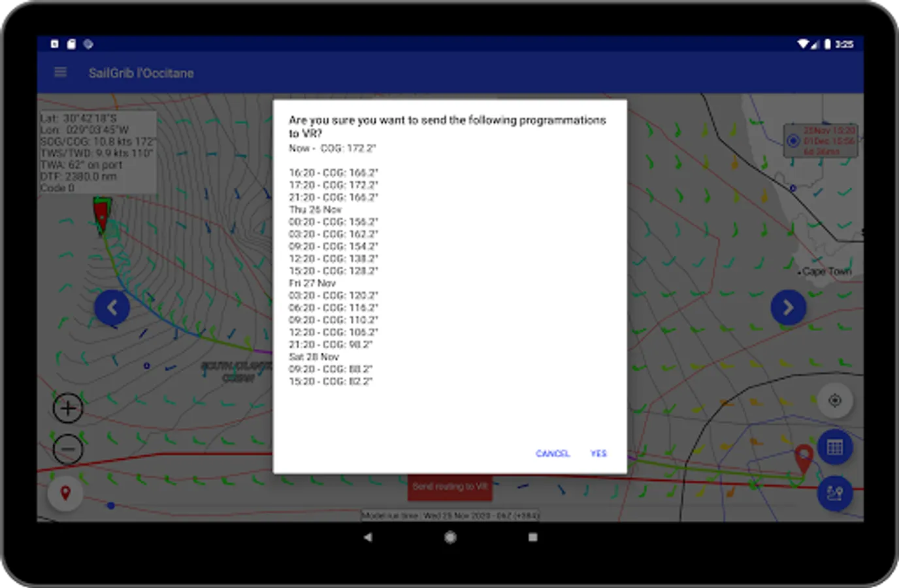The image size is (899, 588).
Task: Click the Cape Town map label
Action: point(826,271)
